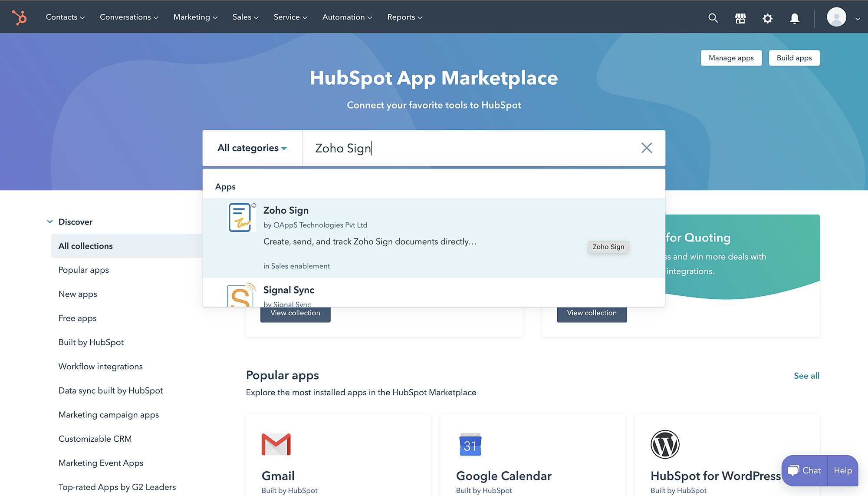Select Built by HubSpot in sidebar
Viewport: 868px width, 496px height.
click(91, 342)
